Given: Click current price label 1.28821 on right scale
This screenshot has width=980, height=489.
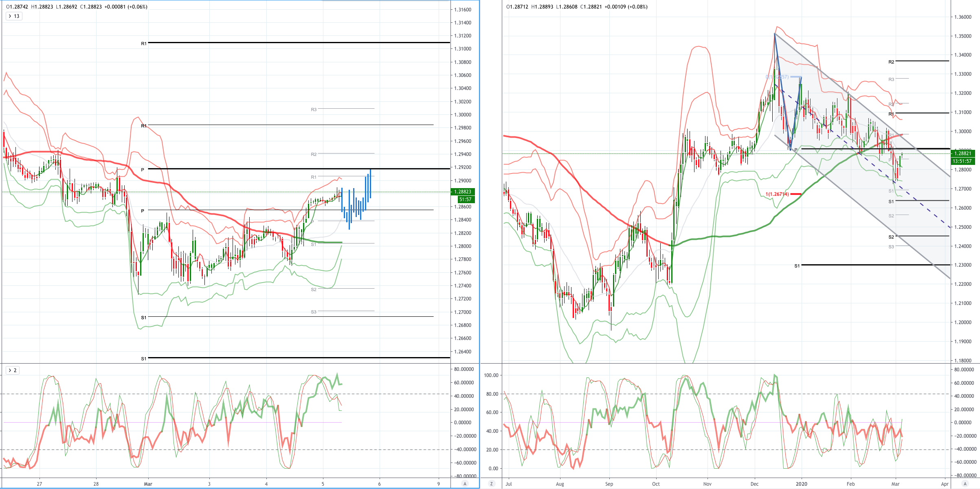Looking at the screenshot, I should pyautogui.click(x=962, y=153).
